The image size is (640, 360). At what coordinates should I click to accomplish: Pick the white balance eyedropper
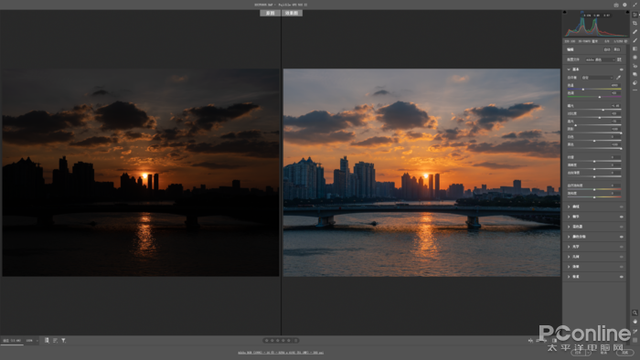[x=619, y=78]
